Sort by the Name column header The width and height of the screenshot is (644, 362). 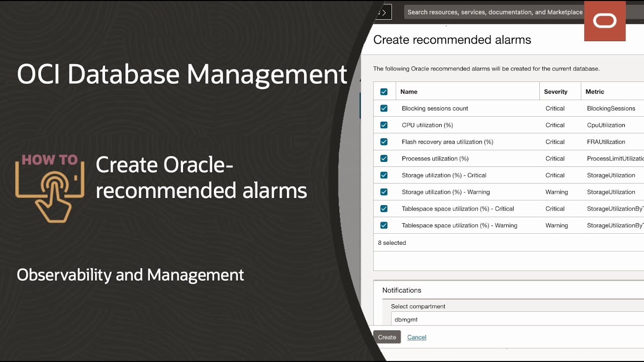point(409,92)
